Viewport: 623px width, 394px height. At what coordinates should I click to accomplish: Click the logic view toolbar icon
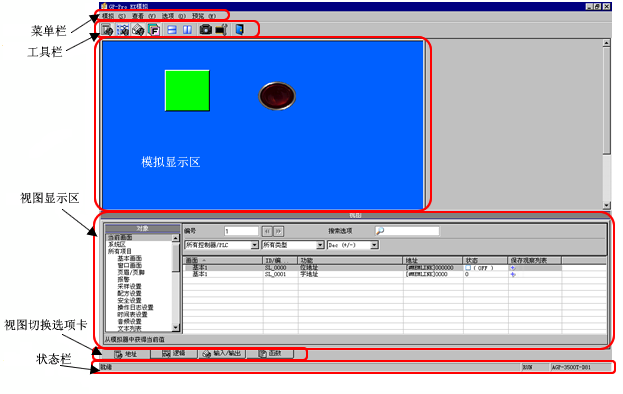(x=123, y=30)
